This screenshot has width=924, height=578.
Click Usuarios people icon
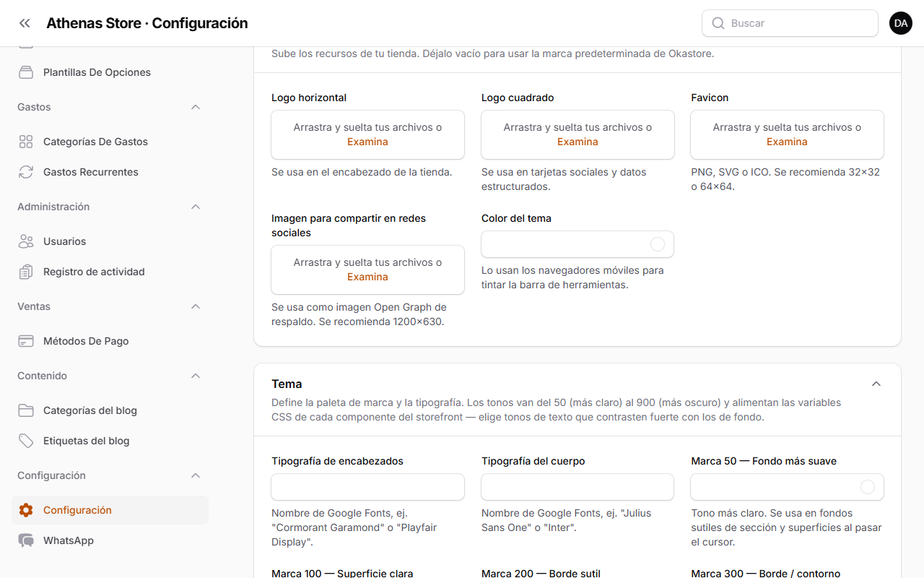(x=26, y=241)
